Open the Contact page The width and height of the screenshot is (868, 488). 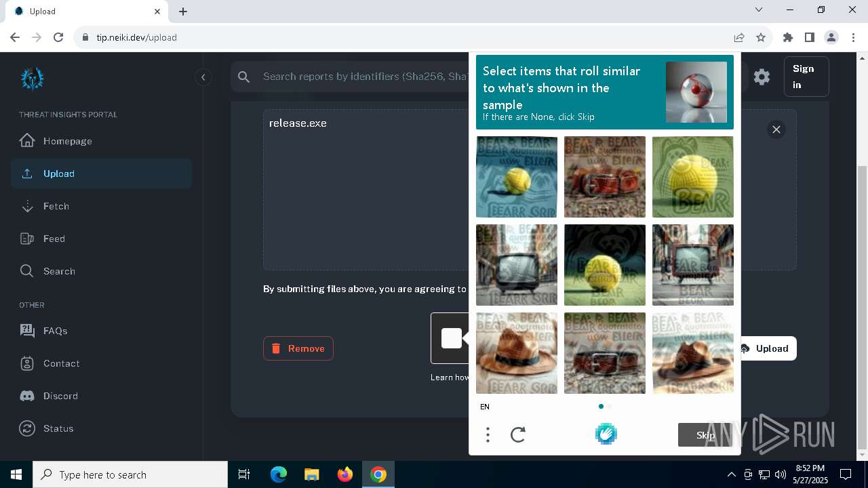[x=102, y=363]
